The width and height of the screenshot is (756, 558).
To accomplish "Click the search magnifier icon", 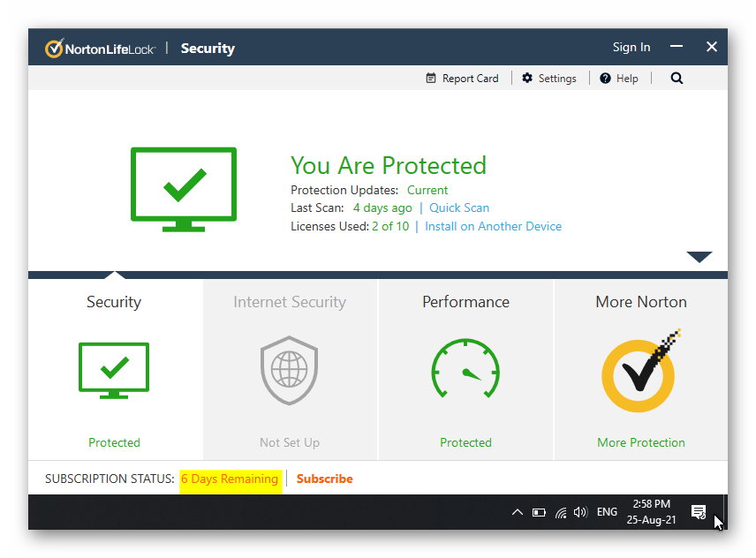I will point(677,78).
